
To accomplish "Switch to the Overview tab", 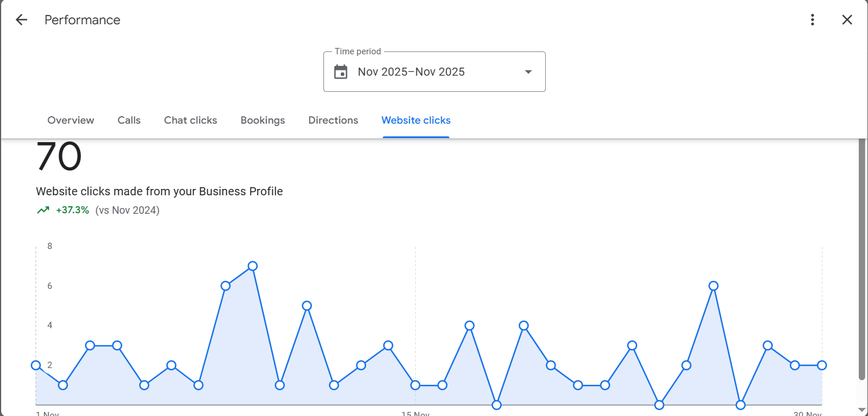I will click(70, 120).
